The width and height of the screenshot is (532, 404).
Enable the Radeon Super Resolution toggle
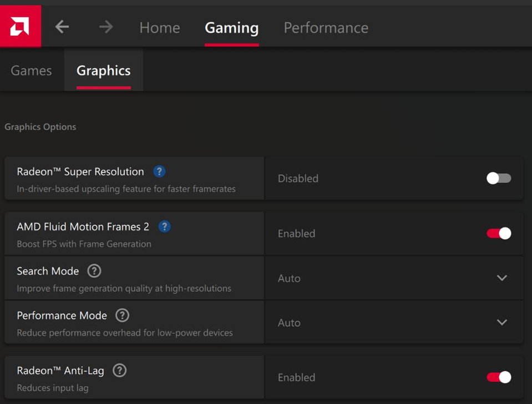point(498,178)
